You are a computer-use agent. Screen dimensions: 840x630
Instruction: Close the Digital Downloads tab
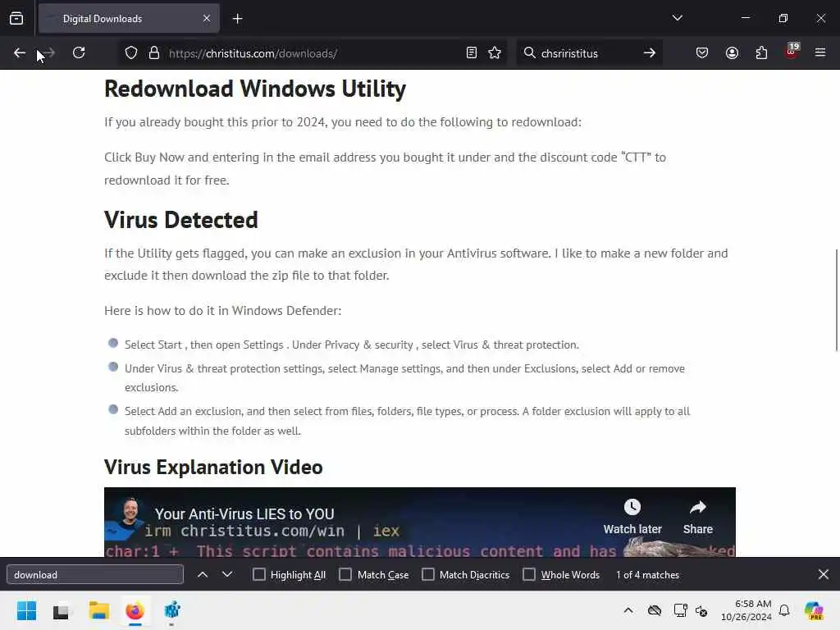click(x=207, y=19)
